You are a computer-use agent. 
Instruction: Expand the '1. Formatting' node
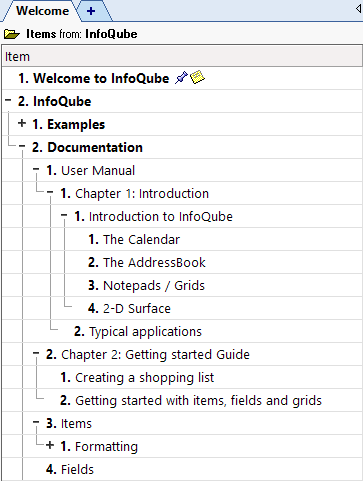tap(50, 445)
